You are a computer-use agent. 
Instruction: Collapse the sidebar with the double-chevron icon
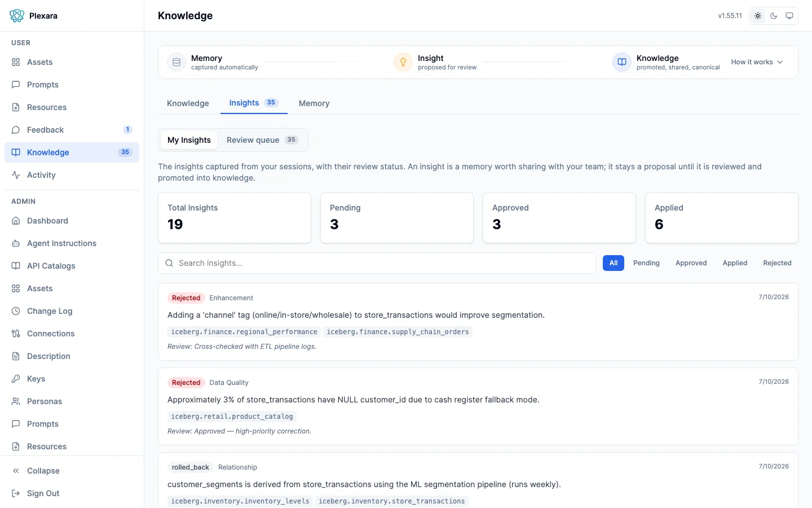point(16,471)
